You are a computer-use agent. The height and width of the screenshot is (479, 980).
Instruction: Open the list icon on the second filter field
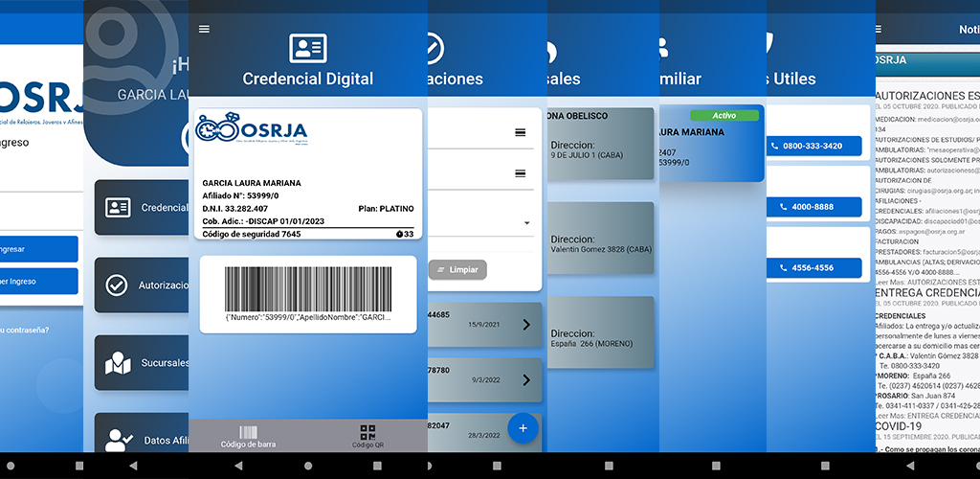pyautogui.click(x=520, y=173)
